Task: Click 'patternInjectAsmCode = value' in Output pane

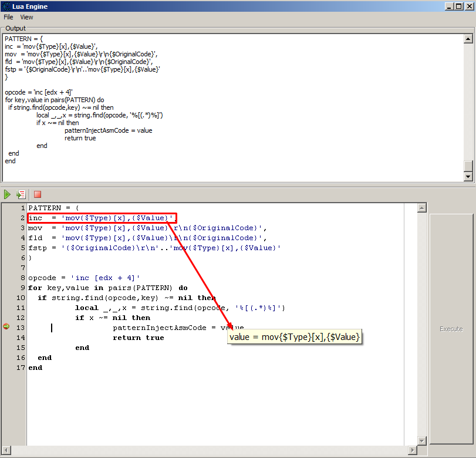Action: pos(109,130)
